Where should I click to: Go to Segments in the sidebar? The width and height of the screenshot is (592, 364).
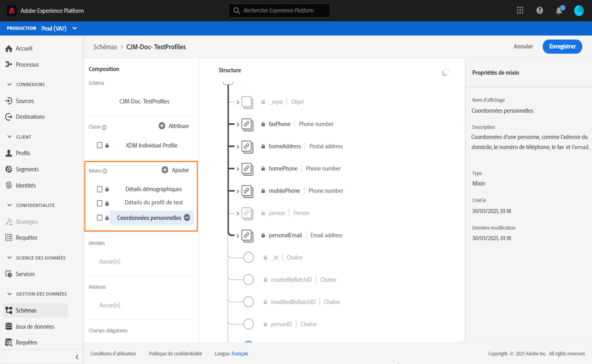[x=27, y=169]
